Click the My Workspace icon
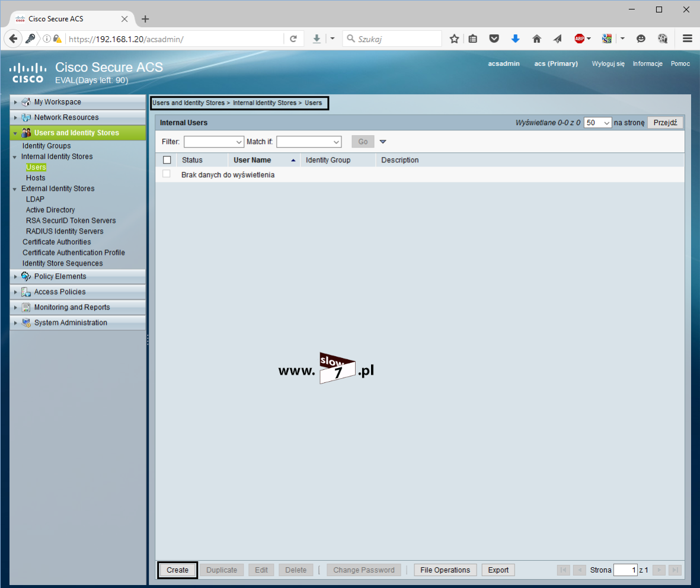The image size is (700, 588). (26, 102)
